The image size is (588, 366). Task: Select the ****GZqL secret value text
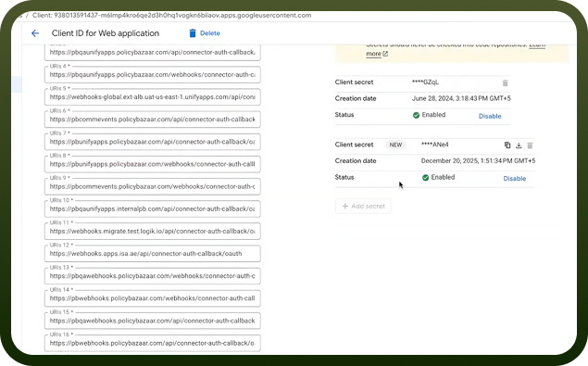(425, 82)
